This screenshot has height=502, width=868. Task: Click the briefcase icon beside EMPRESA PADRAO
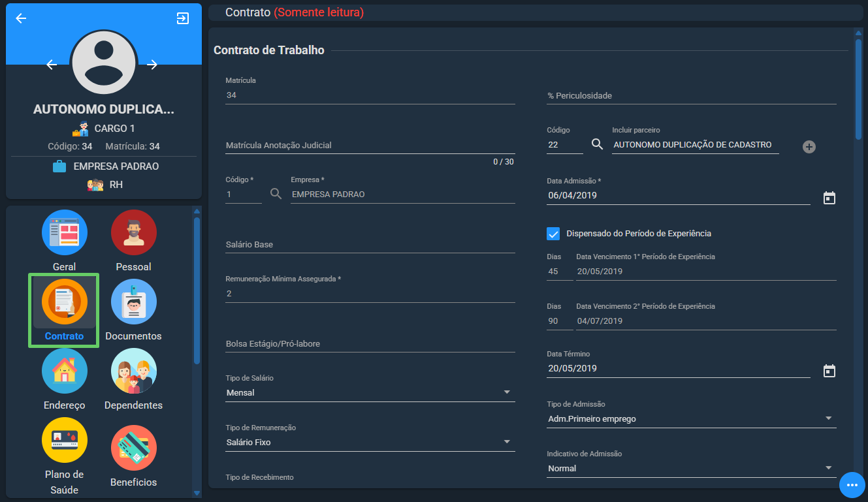59,166
